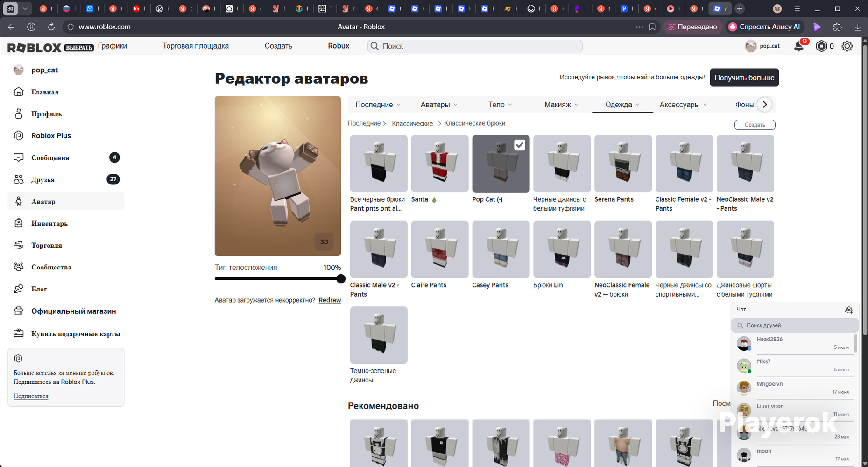Click the chat list scrollbar

[x=855, y=343]
